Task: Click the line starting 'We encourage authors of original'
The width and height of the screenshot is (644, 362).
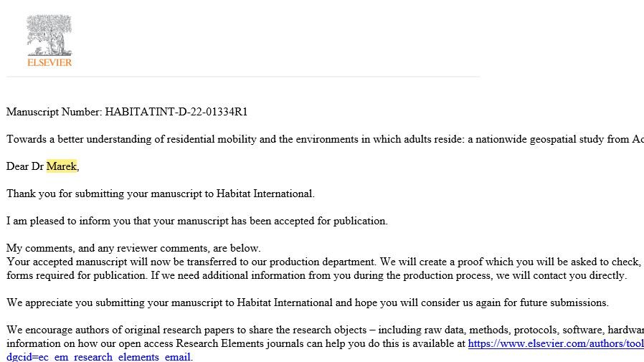Action: pyautogui.click(x=325, y=330)
